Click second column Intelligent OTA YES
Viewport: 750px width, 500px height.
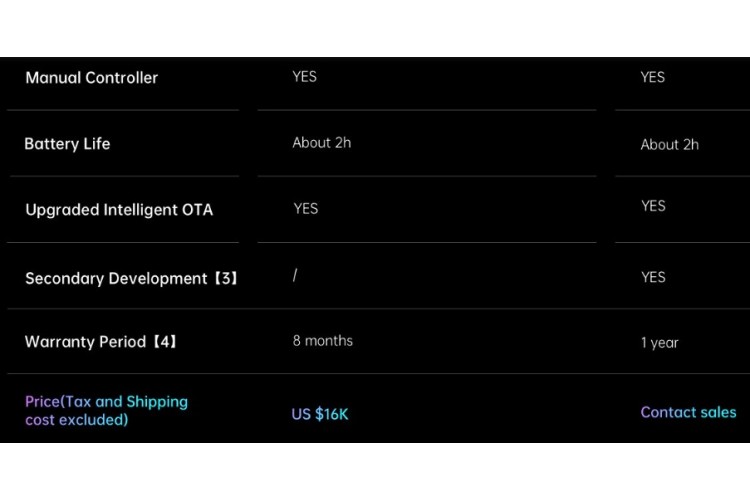653,206
